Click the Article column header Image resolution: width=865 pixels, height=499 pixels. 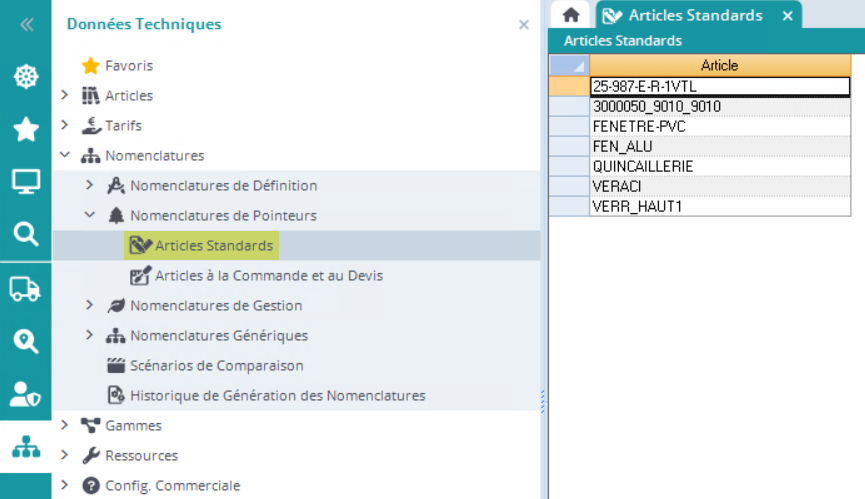(x=719, y=65)
